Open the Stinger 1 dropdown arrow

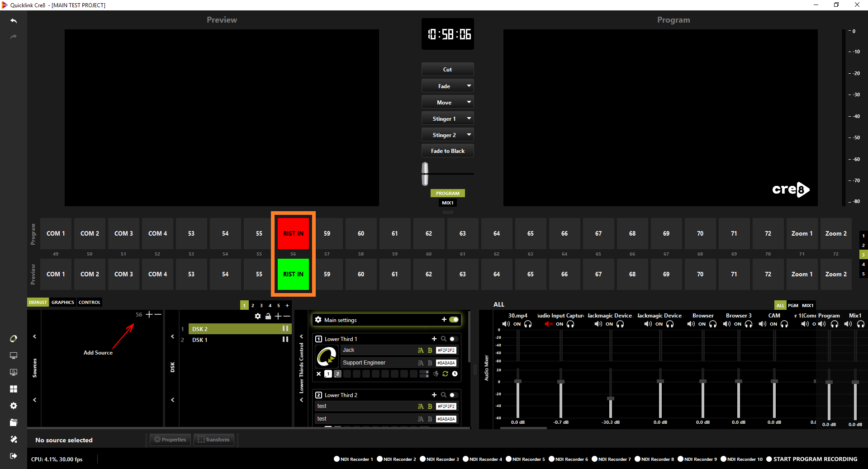point(469,118)
